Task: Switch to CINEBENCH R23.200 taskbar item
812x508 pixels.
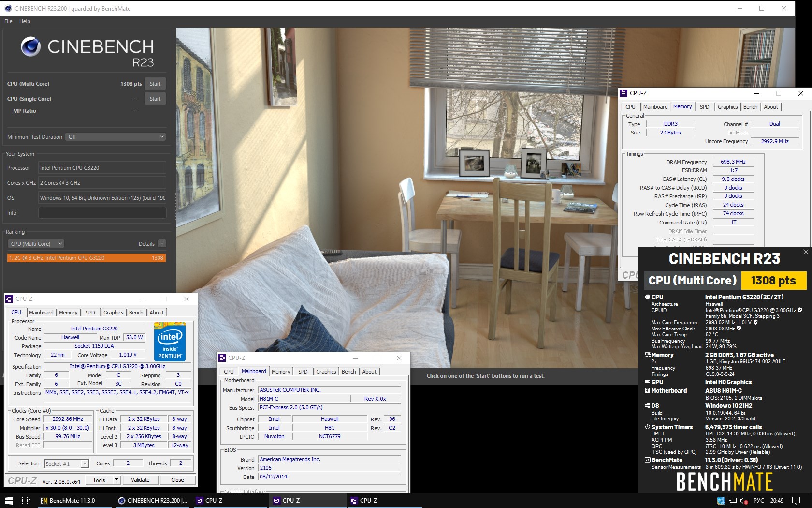Action: tap(153, 501)
